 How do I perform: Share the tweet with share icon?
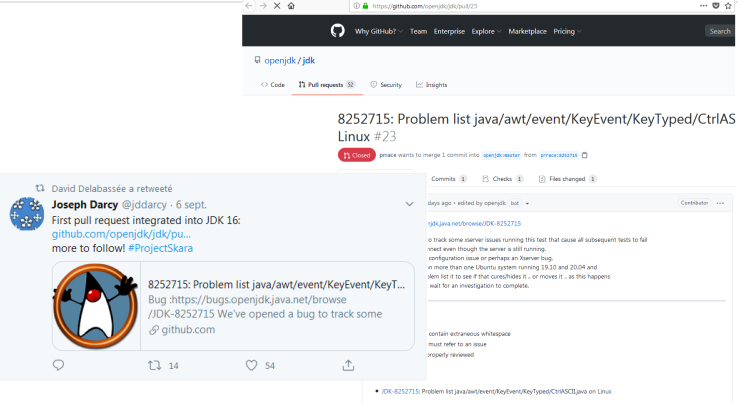(348, 365)
